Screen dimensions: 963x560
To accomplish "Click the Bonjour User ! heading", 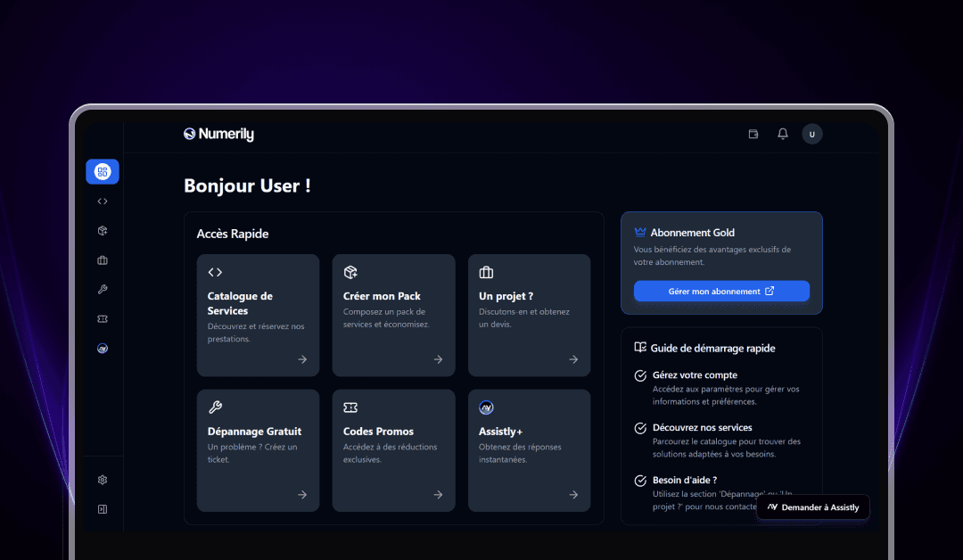I will 248,185.
